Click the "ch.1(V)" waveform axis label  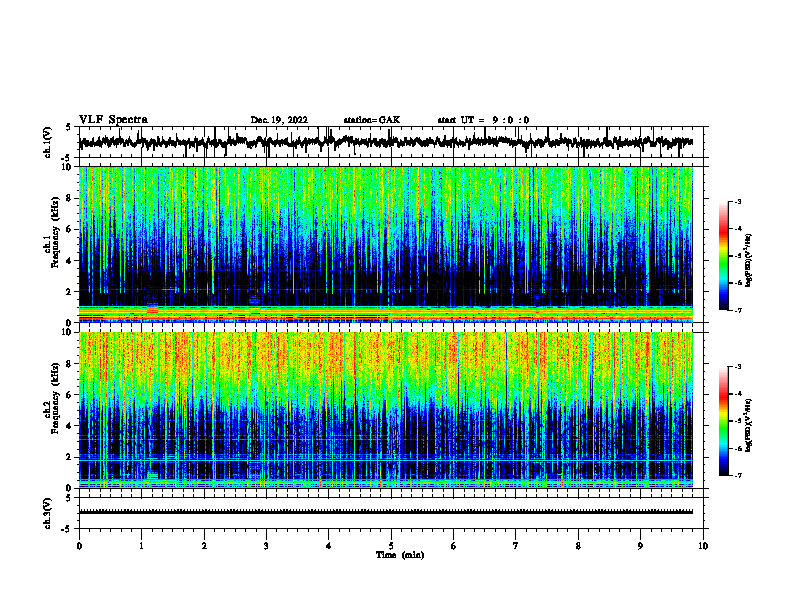(48, 142)
